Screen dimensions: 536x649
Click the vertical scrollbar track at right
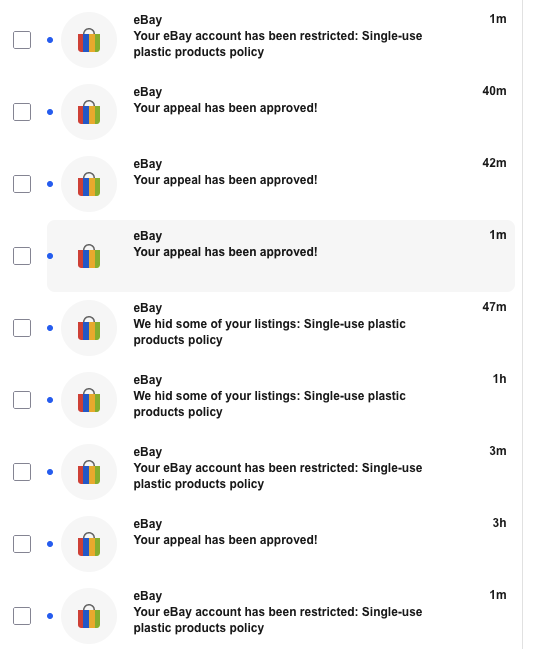coord(522,324)
